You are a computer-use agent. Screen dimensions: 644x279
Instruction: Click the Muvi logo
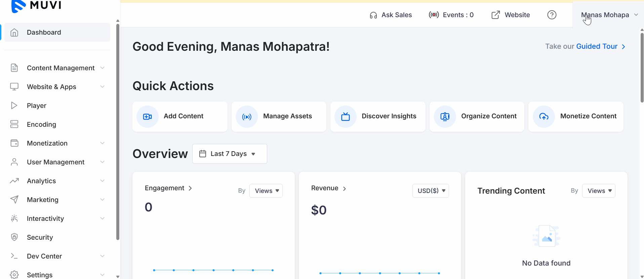[x=36, y=6]
